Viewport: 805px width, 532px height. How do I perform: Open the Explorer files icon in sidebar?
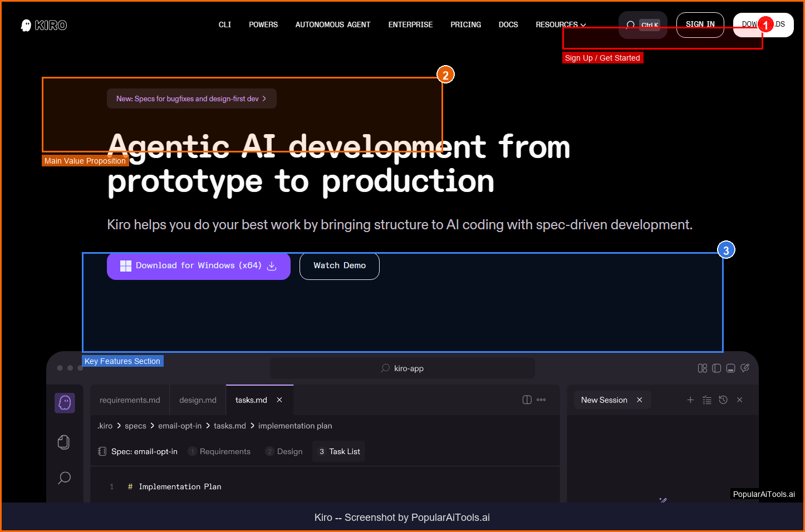pos(64,442)
